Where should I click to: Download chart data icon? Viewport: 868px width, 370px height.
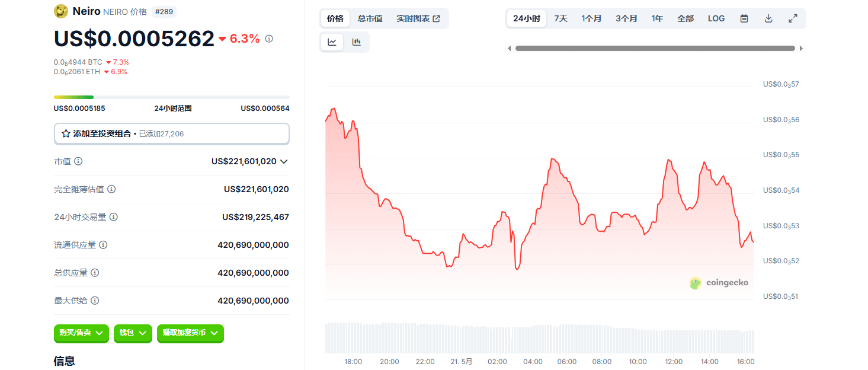tap(768, 18)
